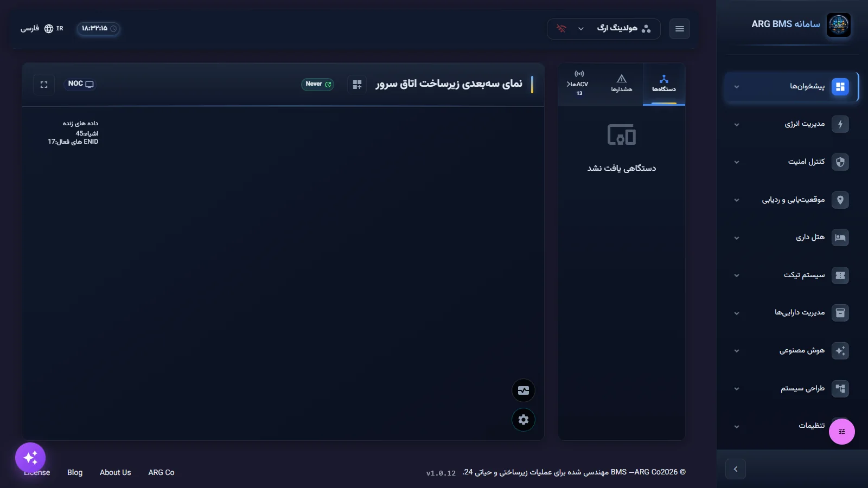Click the Security Control shield icon
This screenshot has width=868, height=488.
840,162
